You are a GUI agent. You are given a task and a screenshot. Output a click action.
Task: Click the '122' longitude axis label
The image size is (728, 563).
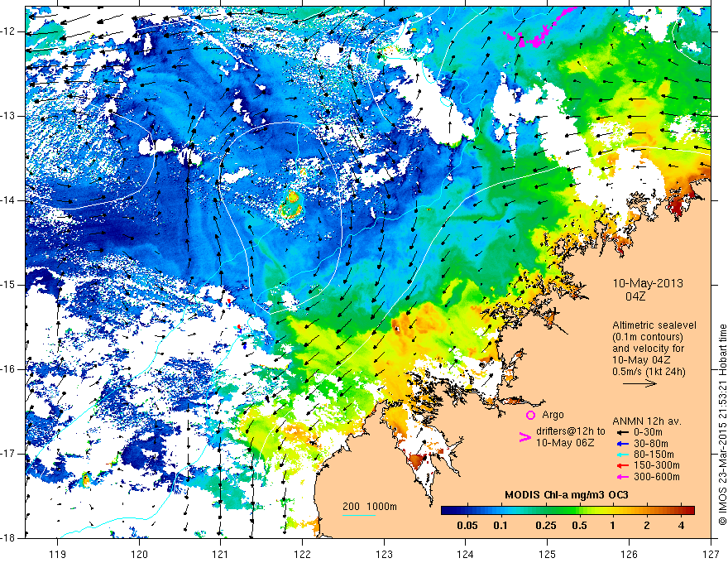[x=302, y=554]
